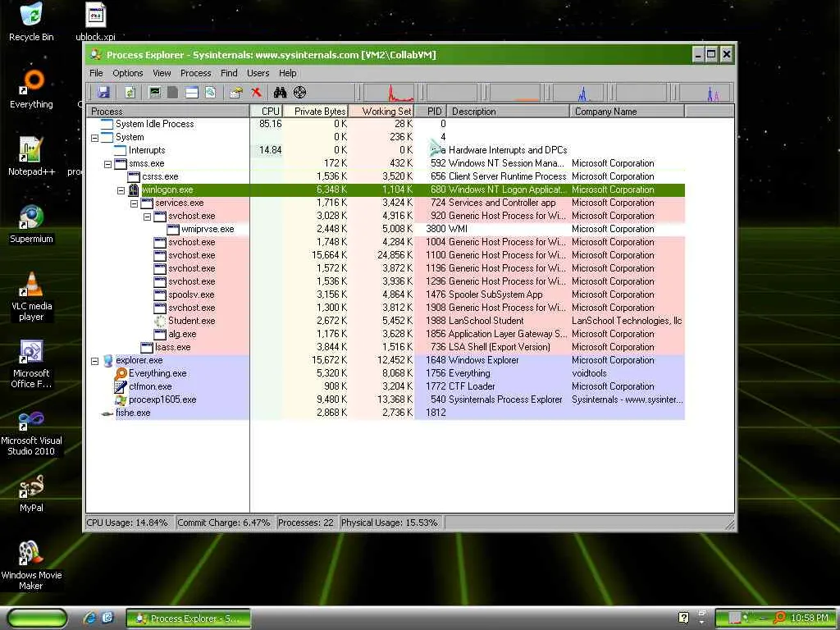Collapse the explorer.exe tree node
This screenshot has height=630, width=840.
click(95, 361)
